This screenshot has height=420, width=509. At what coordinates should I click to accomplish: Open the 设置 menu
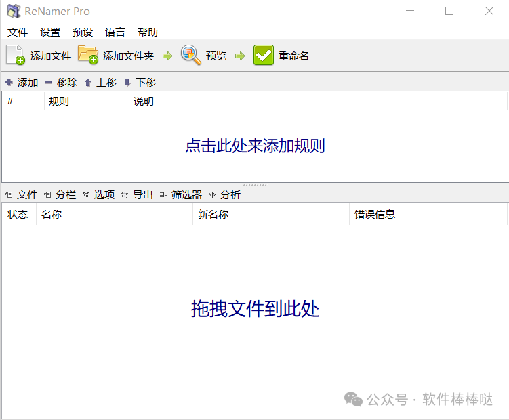pyautogui.click(x=50, y=32)
